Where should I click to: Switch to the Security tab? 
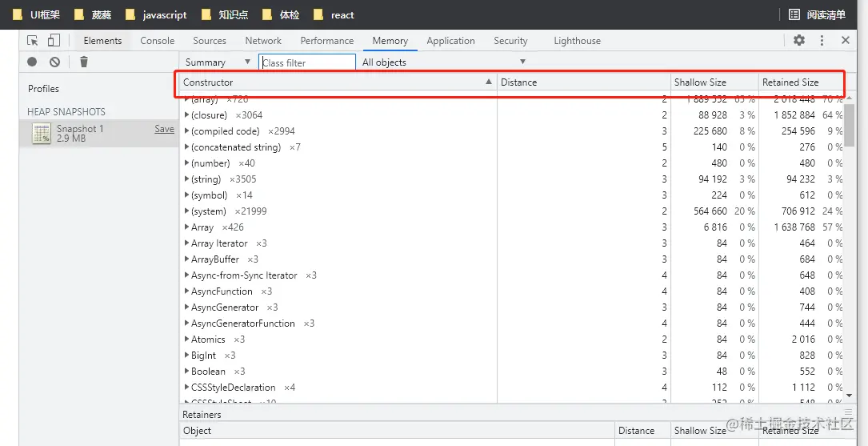(510, 41)
